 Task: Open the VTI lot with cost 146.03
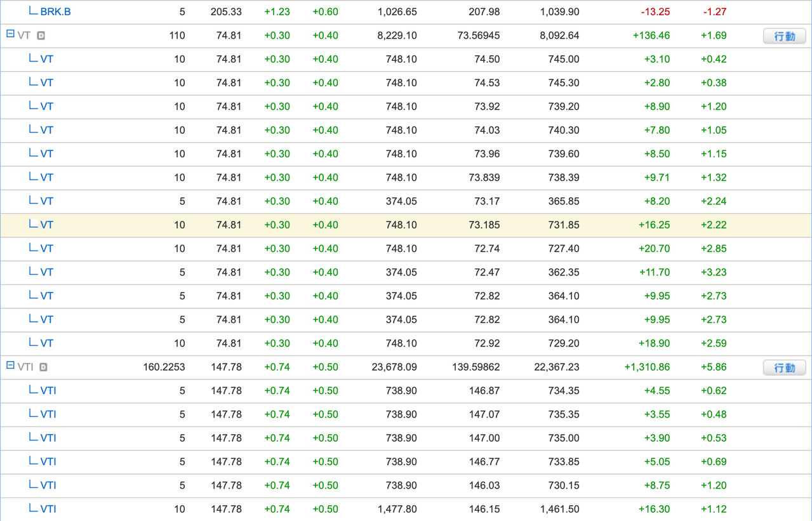[48, 485]
